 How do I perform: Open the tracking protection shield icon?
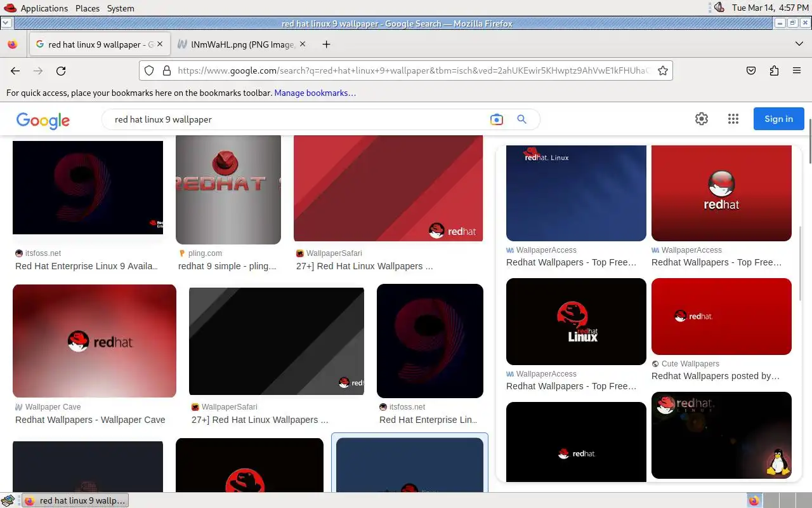pos(149,71)
